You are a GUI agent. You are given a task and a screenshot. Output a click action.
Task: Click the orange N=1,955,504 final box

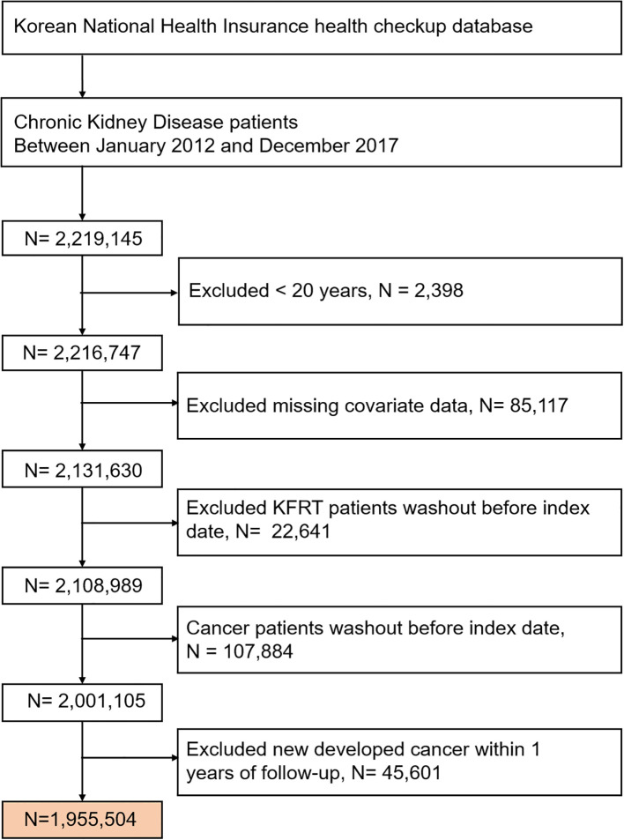coord(82,820)
